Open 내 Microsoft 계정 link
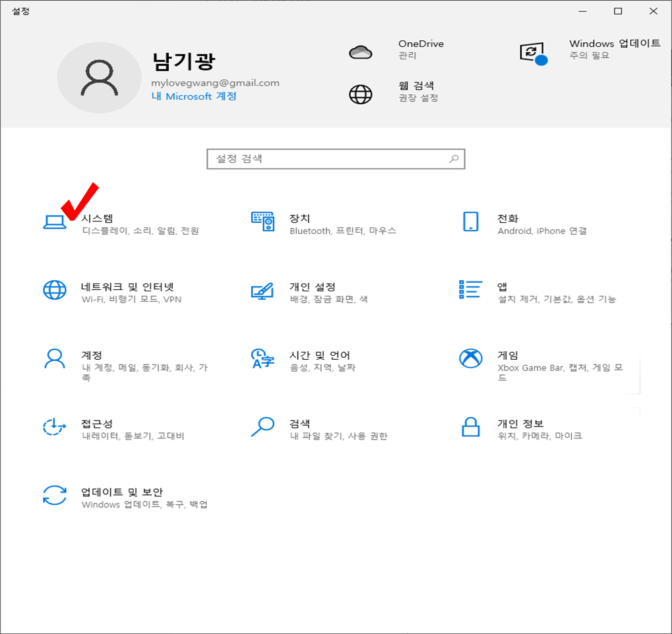This screenshot has width=672, height=634. [x=194, y=96]
